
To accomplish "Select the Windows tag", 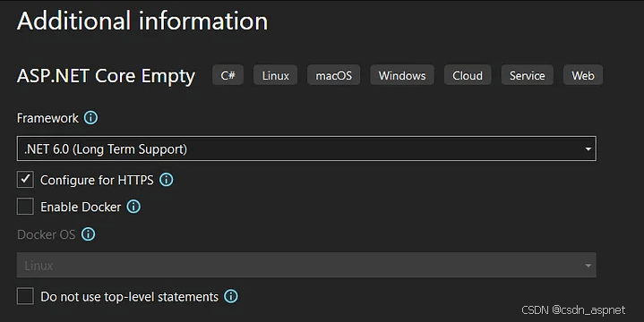I will tap(402, 75).
